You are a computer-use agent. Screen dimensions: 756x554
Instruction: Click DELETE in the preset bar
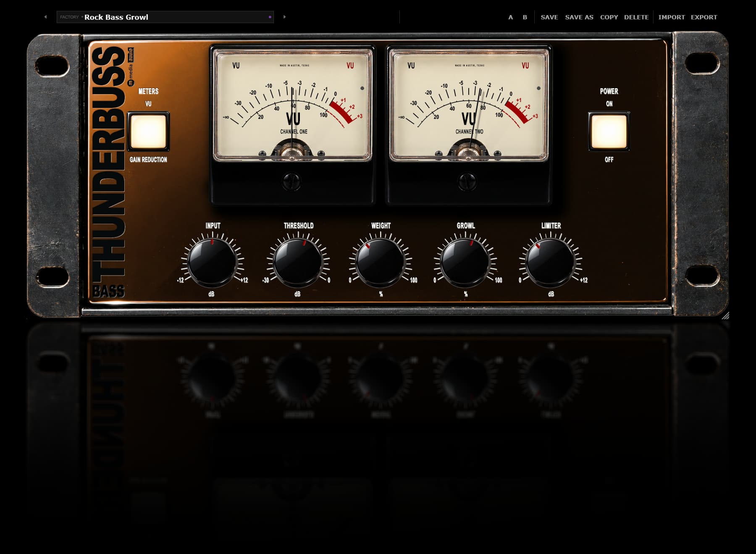point(636,17)
